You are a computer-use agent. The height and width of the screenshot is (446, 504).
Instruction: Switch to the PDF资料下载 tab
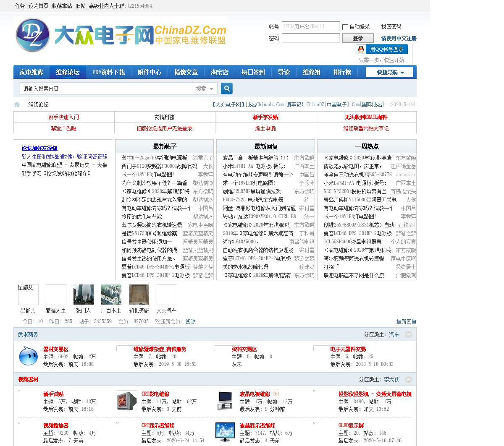[108, 72]
